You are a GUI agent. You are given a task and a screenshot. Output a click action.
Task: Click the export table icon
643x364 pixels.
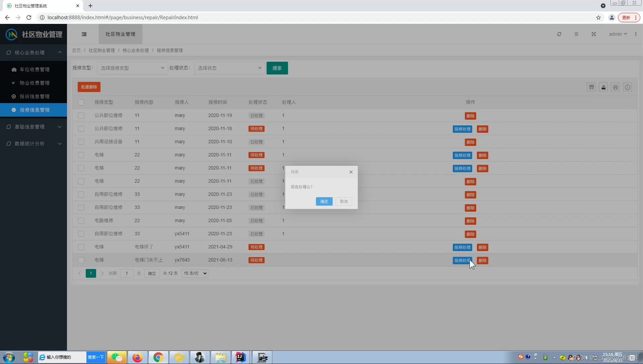[603, 87]
